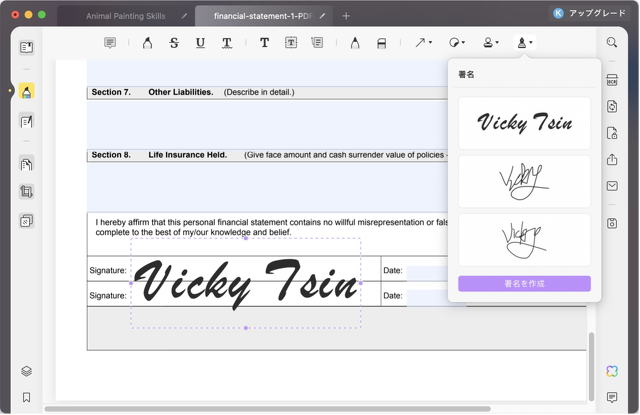640x415 pixels.
Task: Open the bookmark panel icon
Action: (27, 397)
